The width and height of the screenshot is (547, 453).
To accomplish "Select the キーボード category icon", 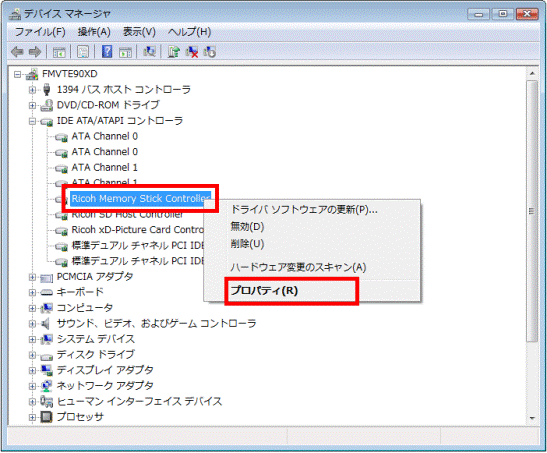I will 47,292.
